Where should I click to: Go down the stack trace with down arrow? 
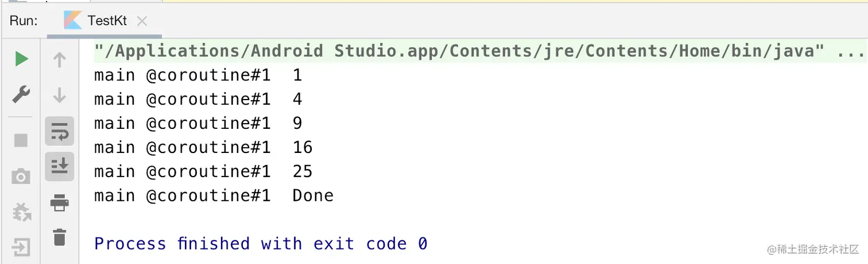coord(59,95)
